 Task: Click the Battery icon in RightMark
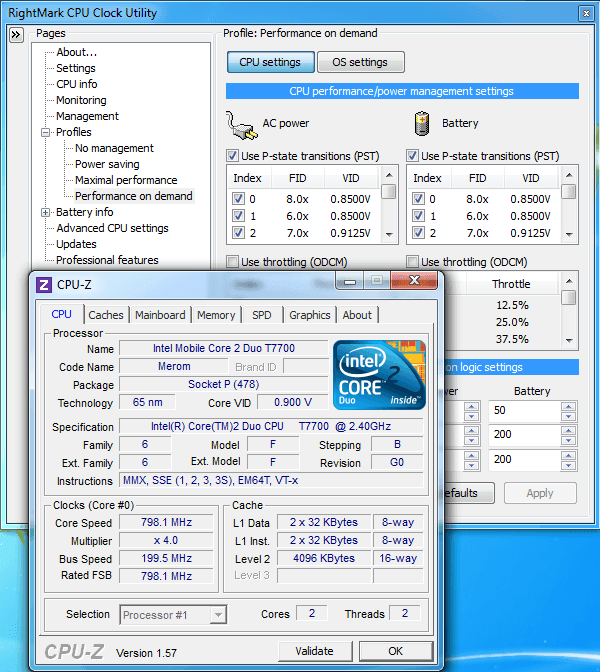pos(422,123)
